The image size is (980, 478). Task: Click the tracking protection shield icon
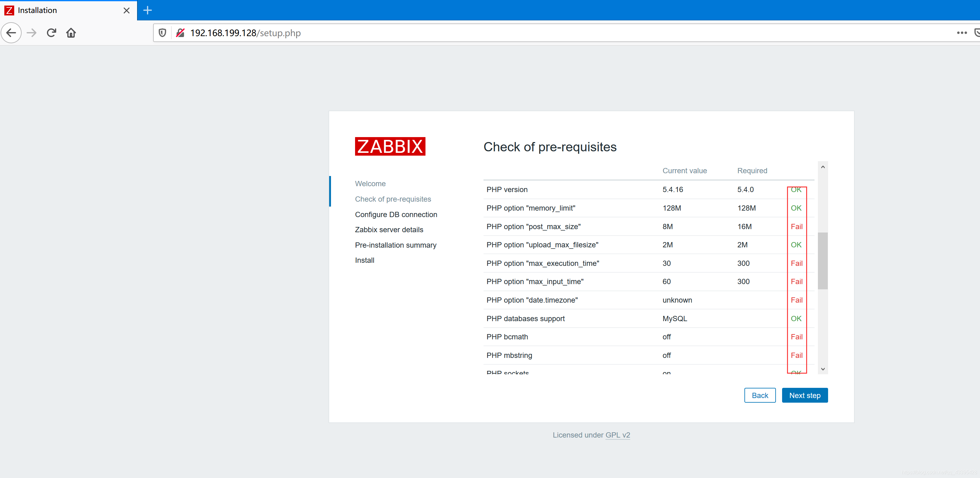tap(162, 33)
